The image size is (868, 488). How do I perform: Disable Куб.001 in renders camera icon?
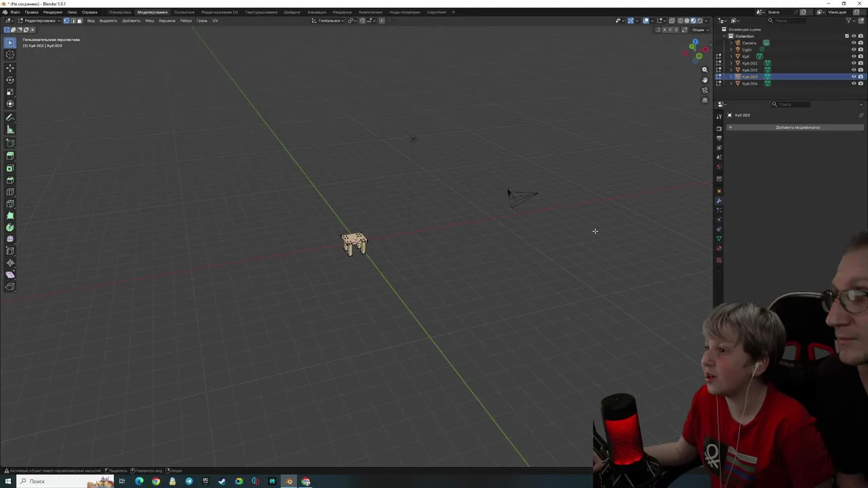(861, 63)
